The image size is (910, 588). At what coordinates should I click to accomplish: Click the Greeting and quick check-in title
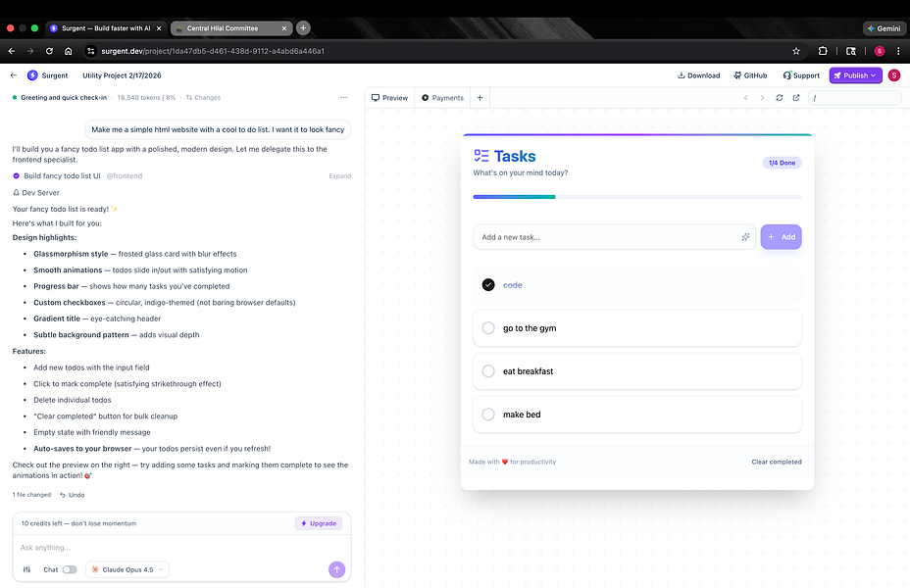64,97
